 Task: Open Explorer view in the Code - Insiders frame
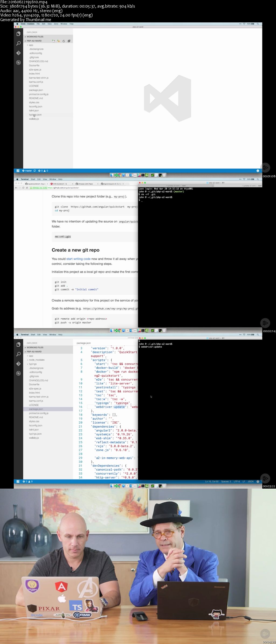tap(18, 34)
